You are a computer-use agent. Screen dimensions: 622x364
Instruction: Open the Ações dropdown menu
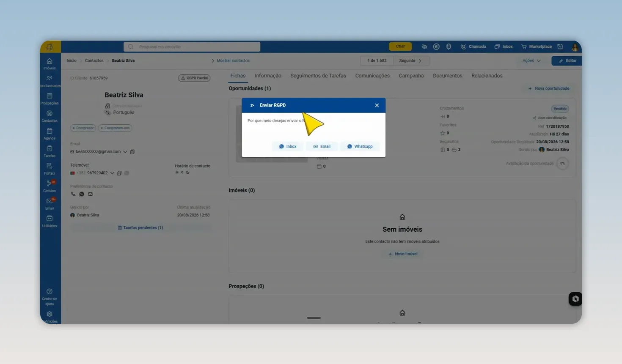coord(531,60)
